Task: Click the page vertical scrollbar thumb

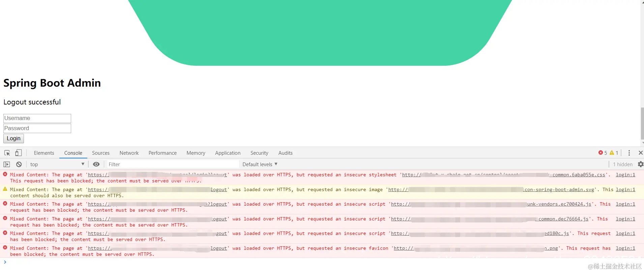Action: (x=642, y=123)
